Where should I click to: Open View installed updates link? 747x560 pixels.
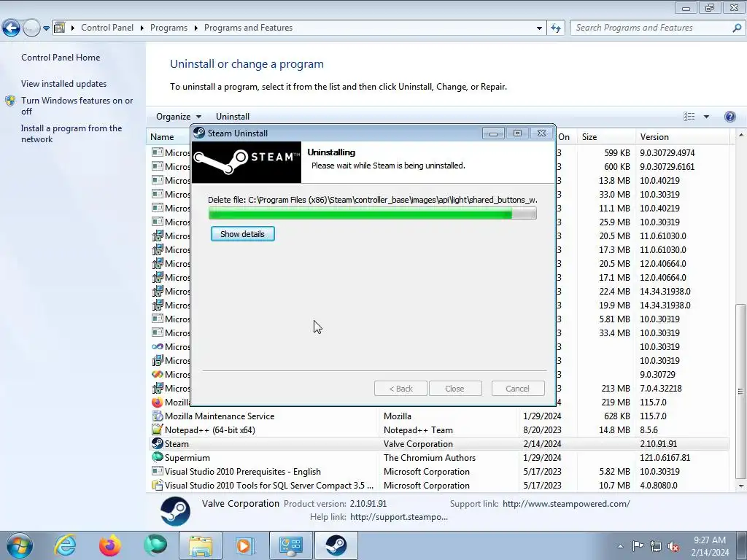(x=64, y=84)
